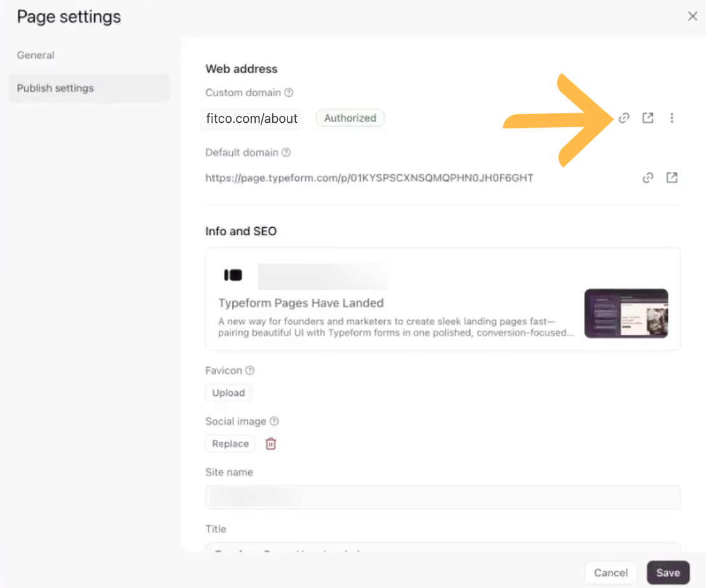Screen dimensions: 706x588
Task: Click the Web address heading
Action: 241,69
